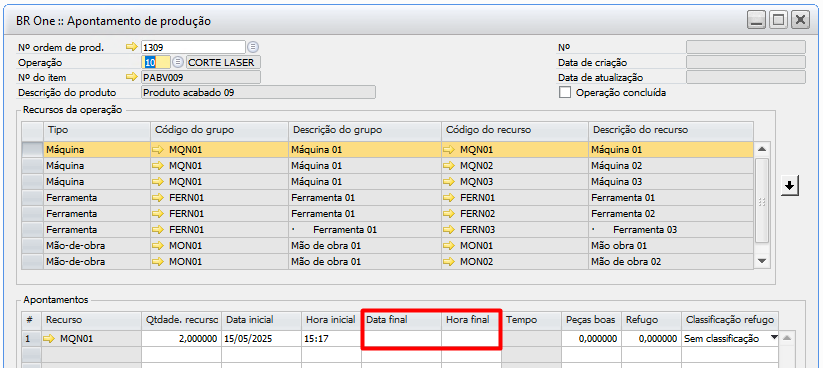Click the black down-arrow button beside resources table
The width and height of the screenshot is (823, 368).
(789, 186)
